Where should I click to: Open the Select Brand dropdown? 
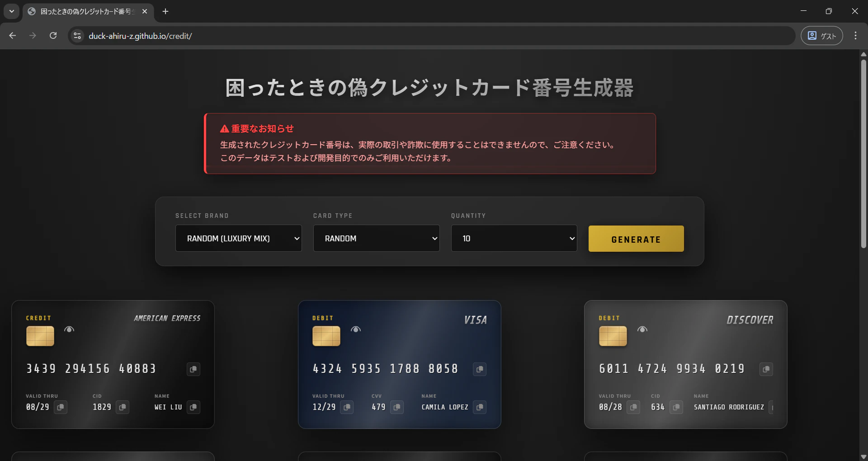[239, 238]
